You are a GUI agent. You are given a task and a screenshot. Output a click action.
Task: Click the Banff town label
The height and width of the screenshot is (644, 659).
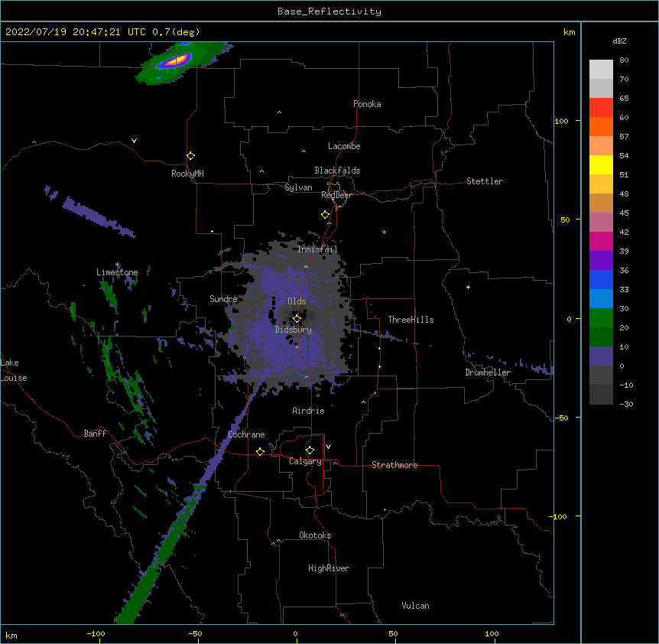[95, 434]
